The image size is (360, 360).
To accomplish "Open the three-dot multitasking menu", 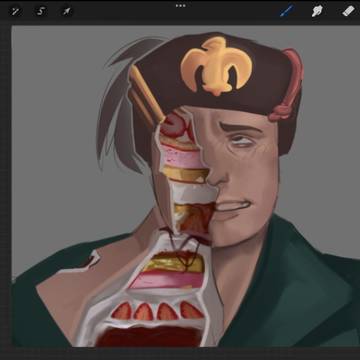I will [180, 6].
